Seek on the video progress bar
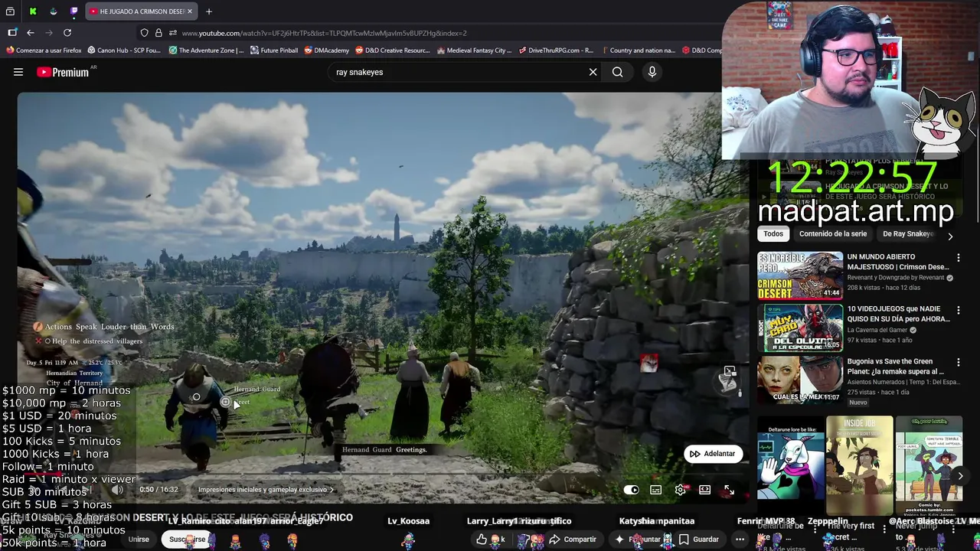This screenshot has width=980, height=551. 383,475
